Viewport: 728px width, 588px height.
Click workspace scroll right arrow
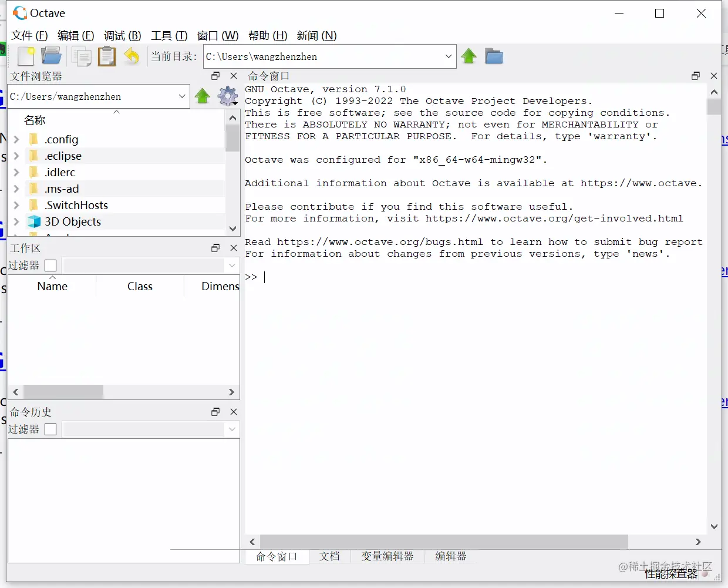coord(231,392)
